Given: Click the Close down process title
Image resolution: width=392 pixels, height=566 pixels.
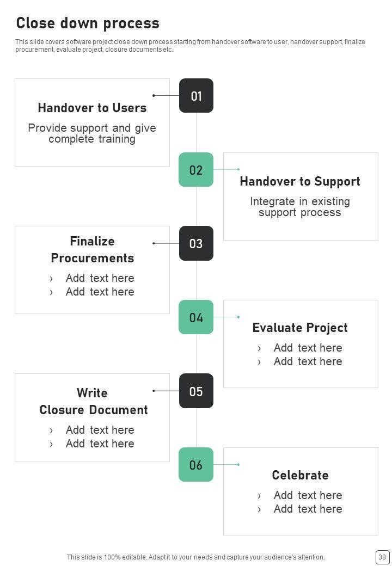Looking at the screenshot, I should [88, 23].
